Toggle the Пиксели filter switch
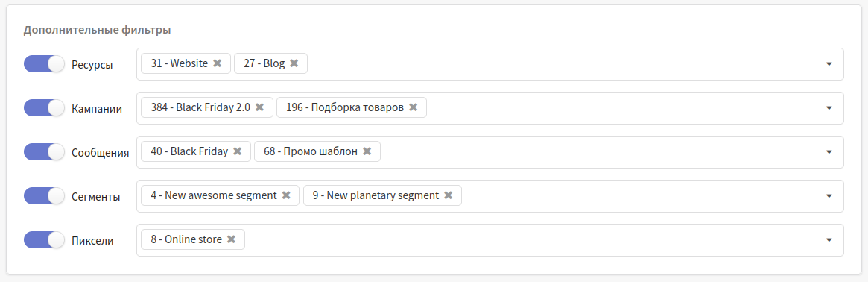Image resolution: width=868 pixels, height=282 pixels. click(44, 240)
